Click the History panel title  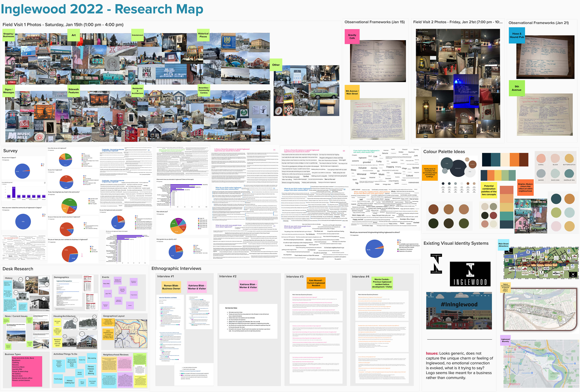point(8,278)
